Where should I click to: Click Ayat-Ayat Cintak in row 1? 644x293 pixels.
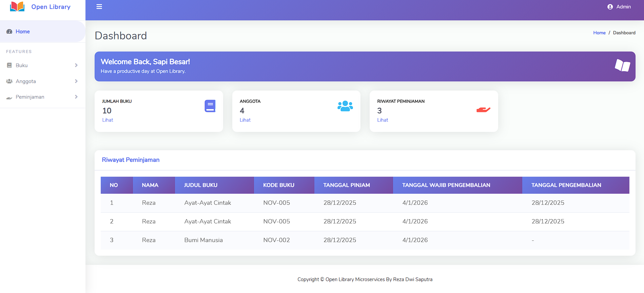208,203
